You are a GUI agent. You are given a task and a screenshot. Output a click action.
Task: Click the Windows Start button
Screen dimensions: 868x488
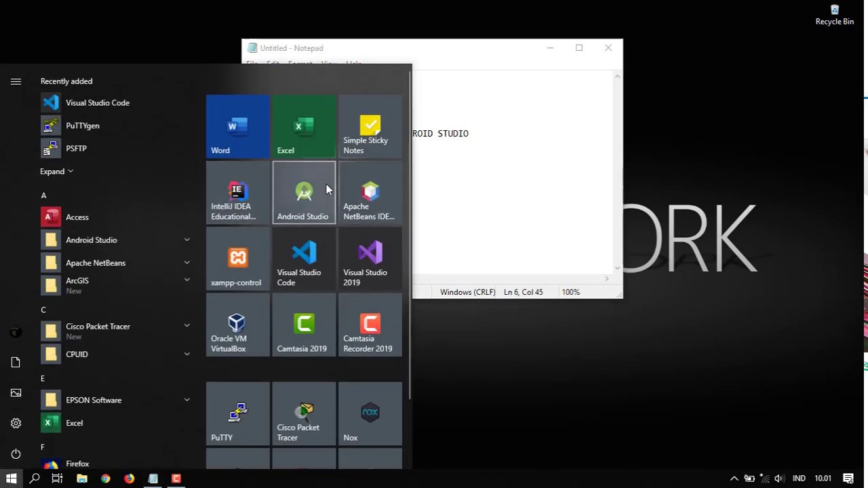[12, 479]
